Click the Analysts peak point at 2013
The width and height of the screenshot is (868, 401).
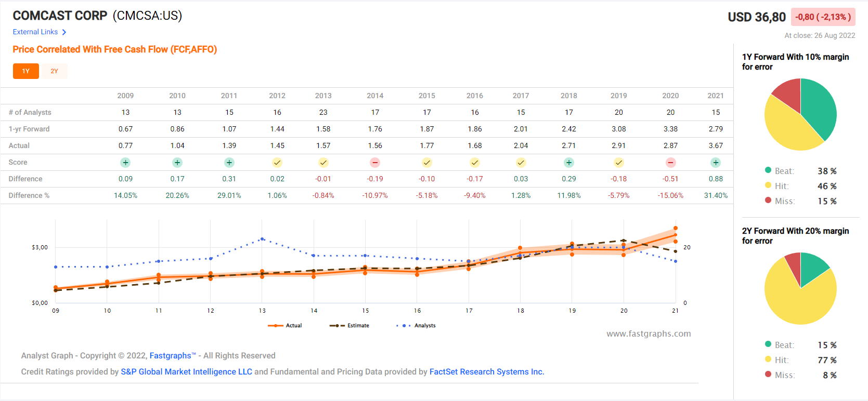pos(262,239)
